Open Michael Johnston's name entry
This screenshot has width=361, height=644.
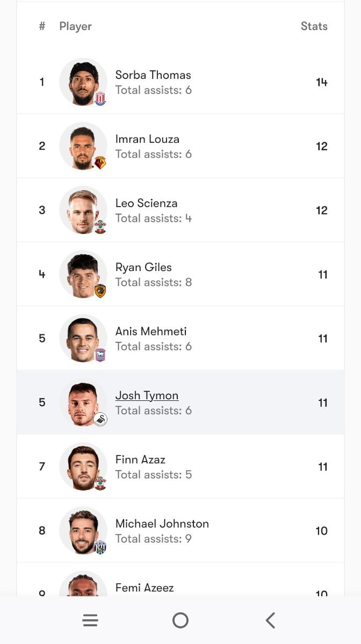(x=162, y=524)
